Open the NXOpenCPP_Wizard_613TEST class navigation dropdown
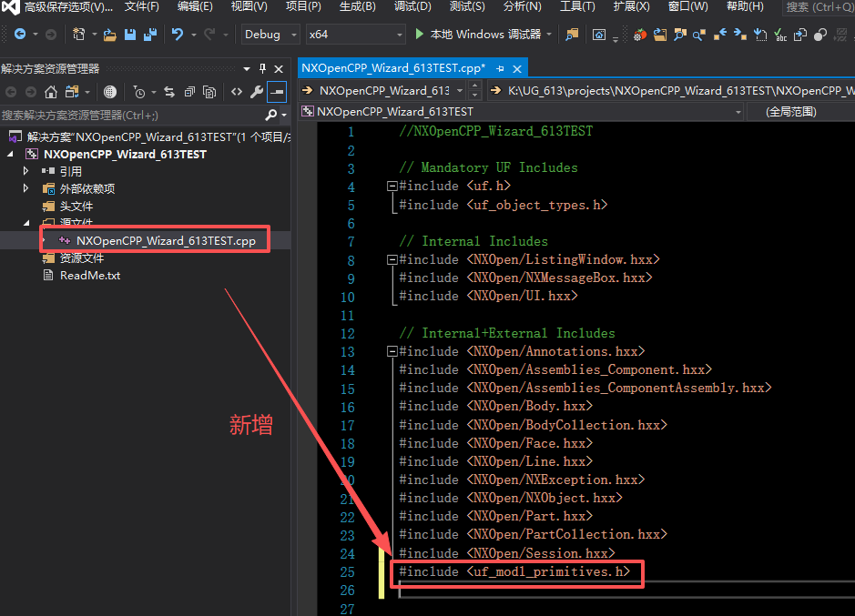The image size is (855, 616). coord(522,112)
